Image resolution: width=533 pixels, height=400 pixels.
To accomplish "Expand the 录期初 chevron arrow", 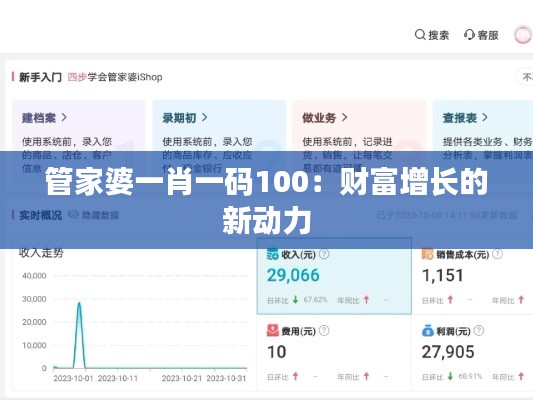I will 204,118.
